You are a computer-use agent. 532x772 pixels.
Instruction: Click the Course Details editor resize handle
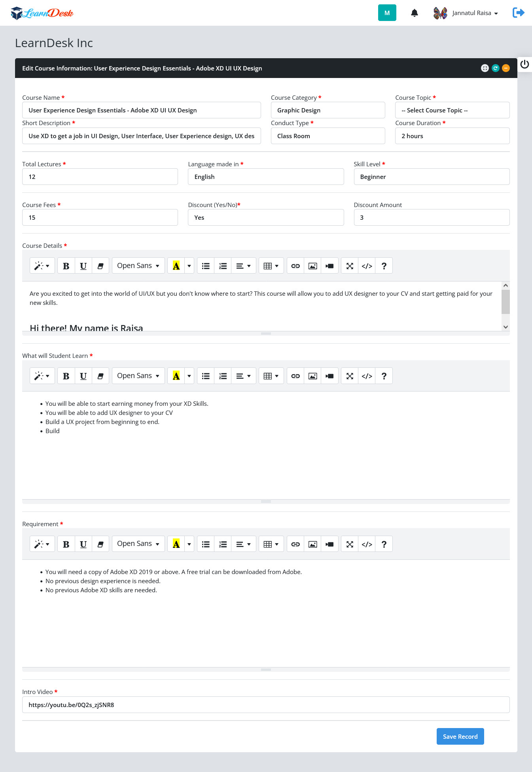266,333
